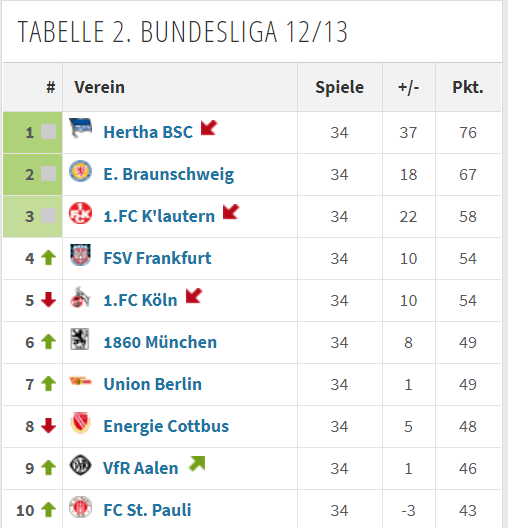Viewport: 508px width, 528px height.
Task: Click the Tabelle 2. Bundesliga 12/13 heading
Action: [182, 32]
